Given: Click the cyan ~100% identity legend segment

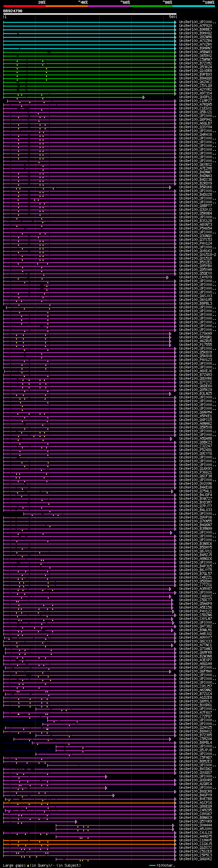Looking at the screenshot, I should (x=193, y=6).
